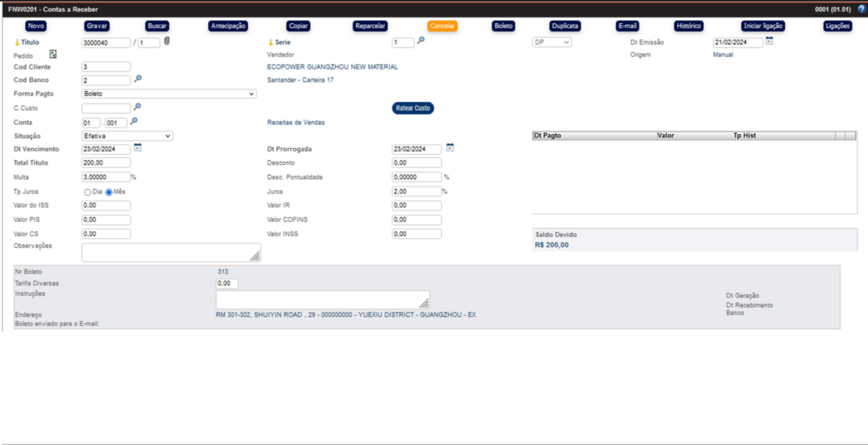Click the attachment clip icon beside Título
The width and height of the screenshot is (868, 445).
166,42
